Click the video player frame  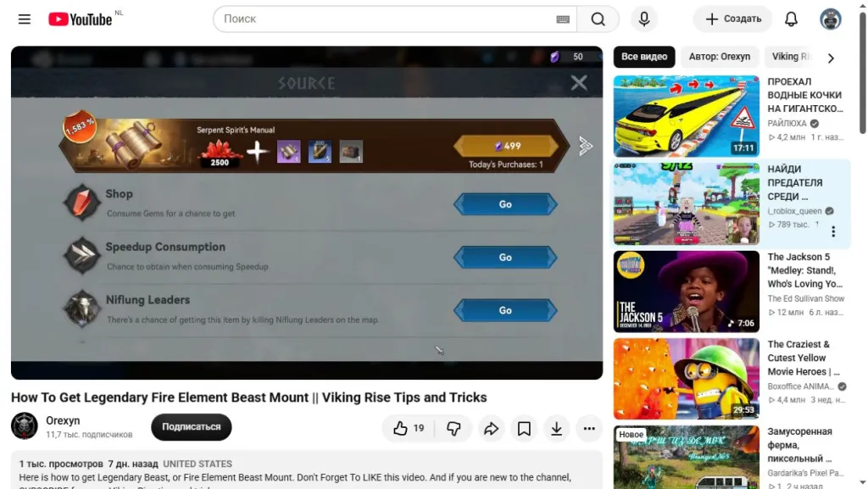(307, 213)
